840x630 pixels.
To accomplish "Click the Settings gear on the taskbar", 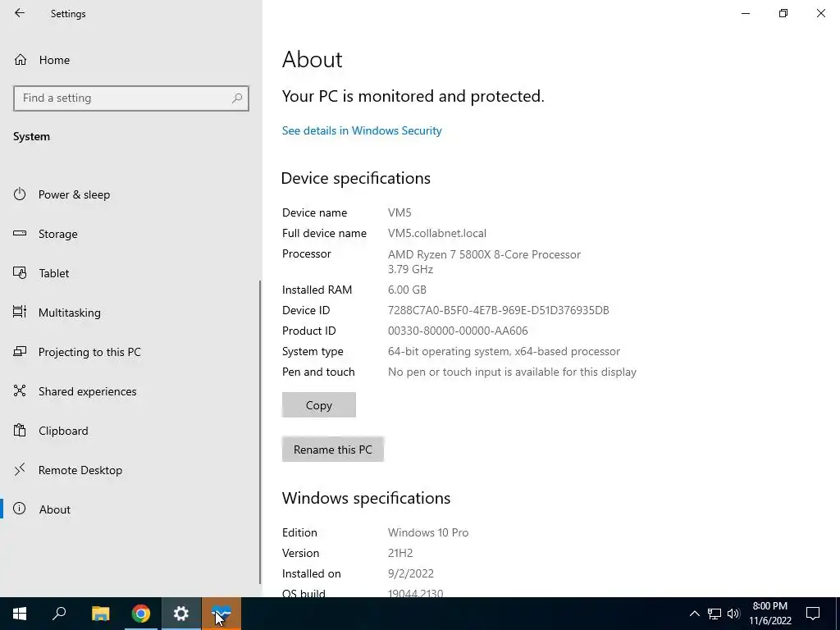I will pos(181,614).
